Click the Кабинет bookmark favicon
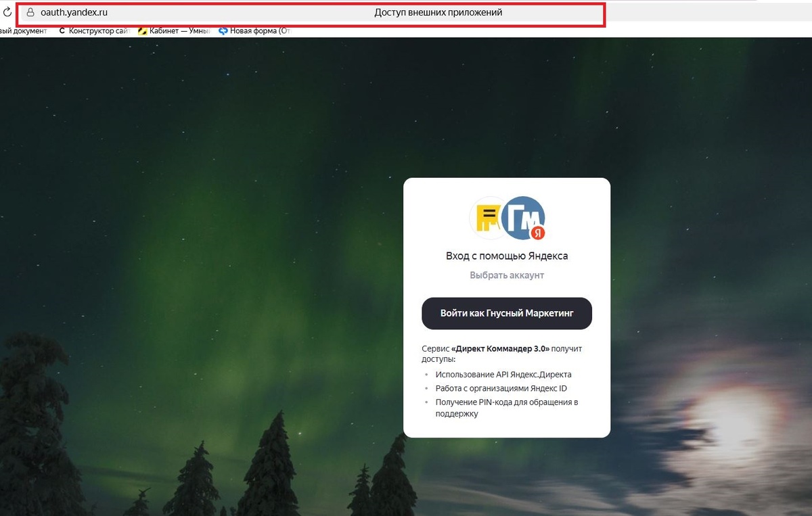Image resolution: width=812 pixels, height=516 pixels. [x=142, y=30]
